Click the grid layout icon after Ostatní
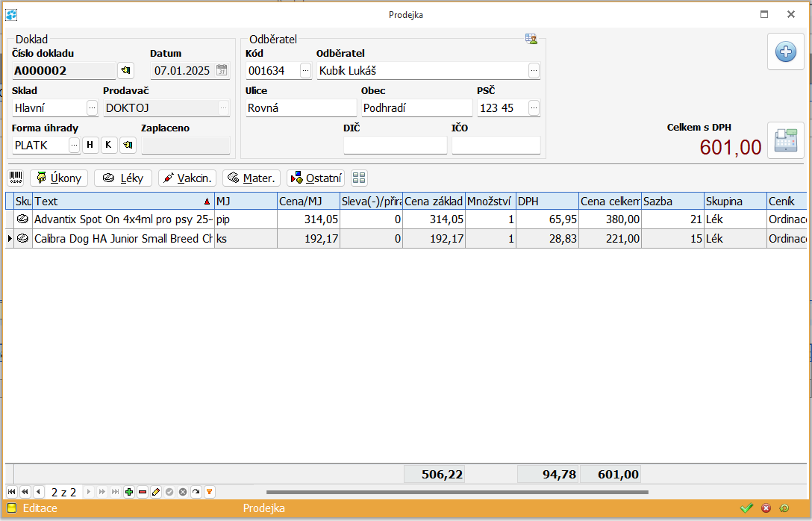Image resolution: width=812 pixels, height=521 pixels. click(x=359, y=178)
